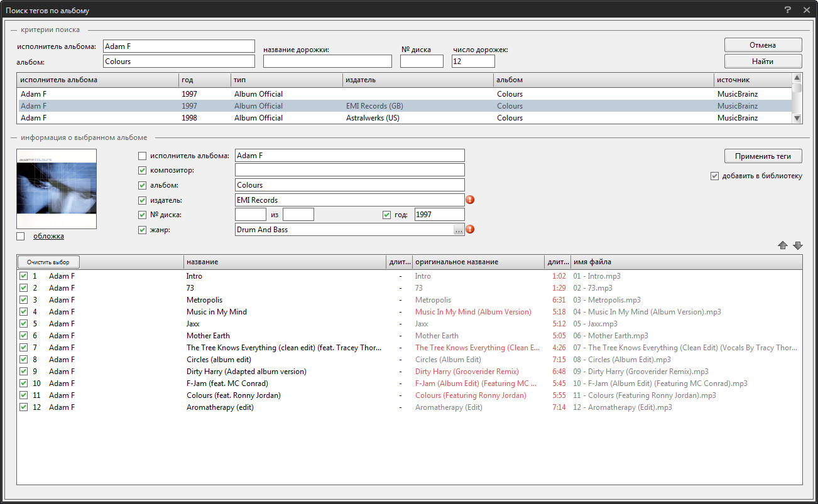Image resolution: width=818 pixels, height=504 pixels.
Task: Click the album cover thumbnail
Action: pyautogui.click(x=57, y=189)
